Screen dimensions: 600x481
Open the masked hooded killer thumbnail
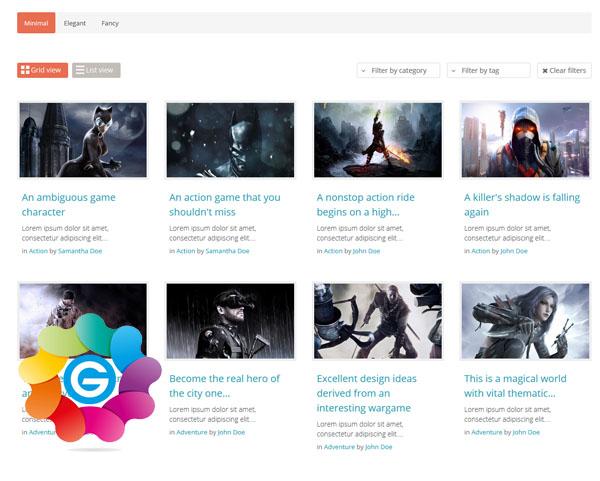525,140
